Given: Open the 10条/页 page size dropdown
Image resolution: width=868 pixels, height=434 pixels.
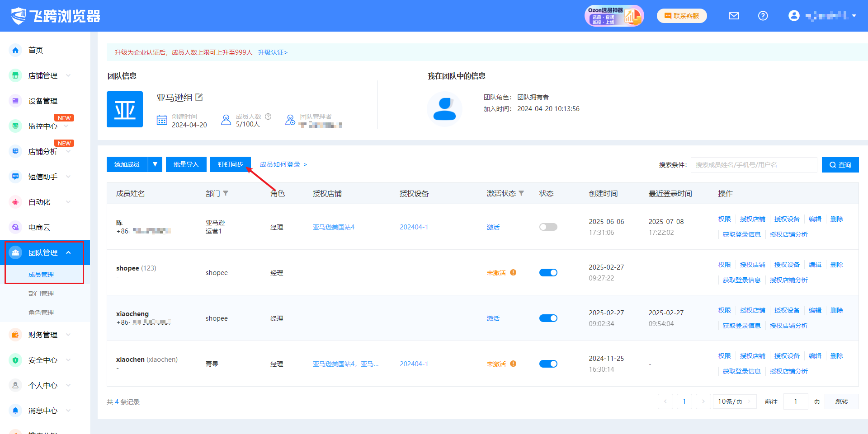Looking at the screenshot, I should pyautogui.click(x=734, y=401).
